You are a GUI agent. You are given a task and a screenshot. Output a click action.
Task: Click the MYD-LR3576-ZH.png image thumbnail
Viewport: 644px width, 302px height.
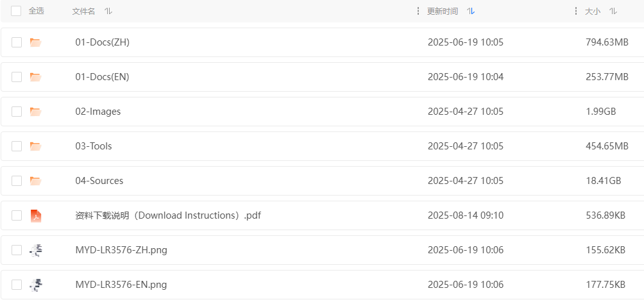click(x=36, y=250)
